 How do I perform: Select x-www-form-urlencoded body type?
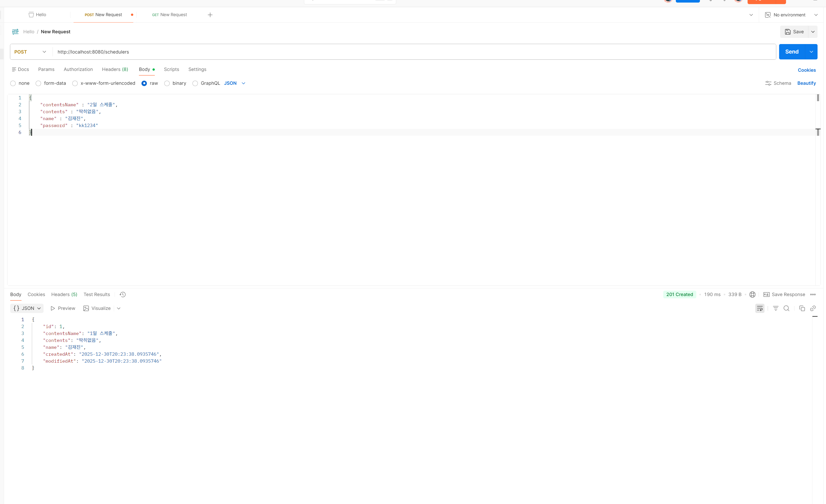click(75, 83)
